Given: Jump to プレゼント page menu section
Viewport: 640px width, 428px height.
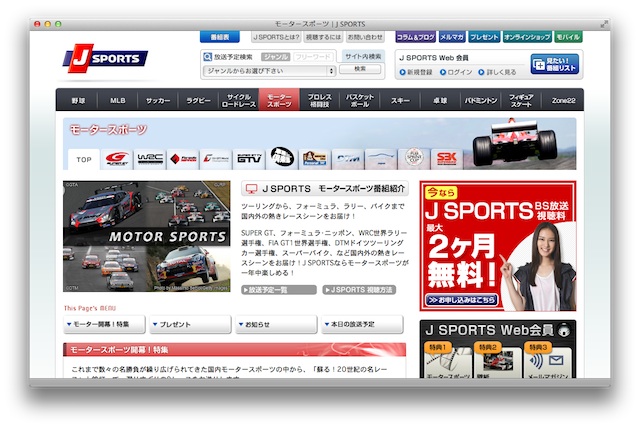Looking at the screenshot, I should point(190,324).
